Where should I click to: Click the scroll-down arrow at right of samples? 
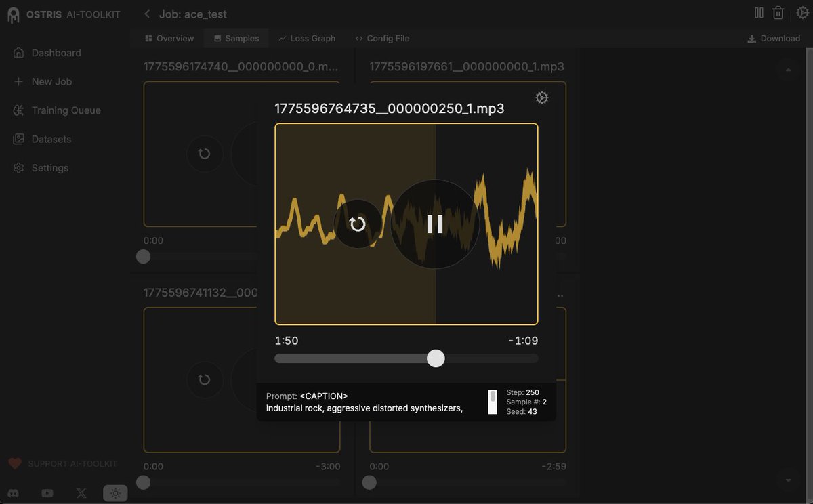(787, 480)
